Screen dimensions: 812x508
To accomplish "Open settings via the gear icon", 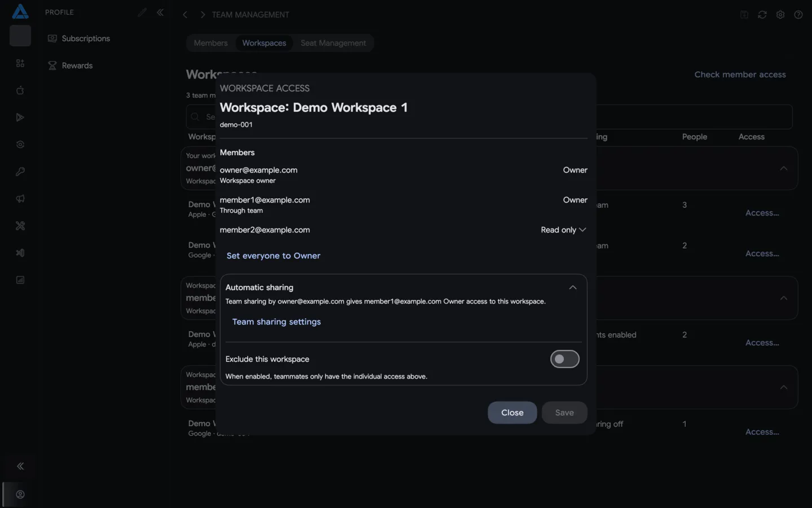I will pos(780,15).
